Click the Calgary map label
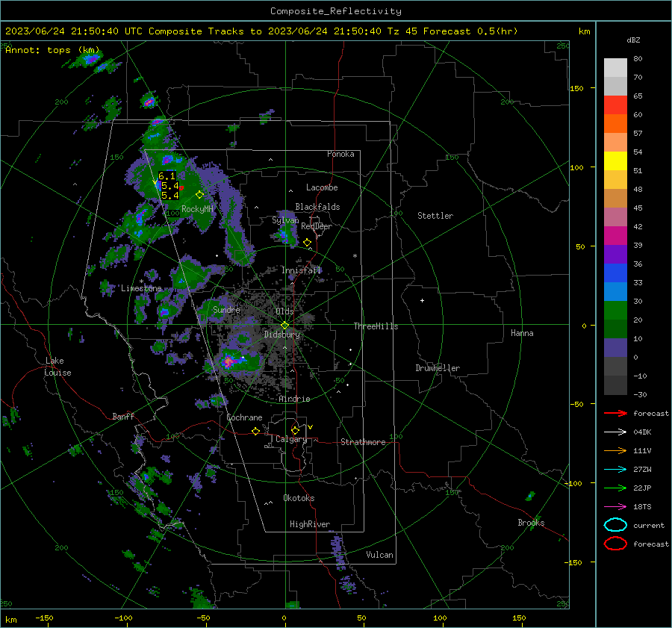 [291, 439]
